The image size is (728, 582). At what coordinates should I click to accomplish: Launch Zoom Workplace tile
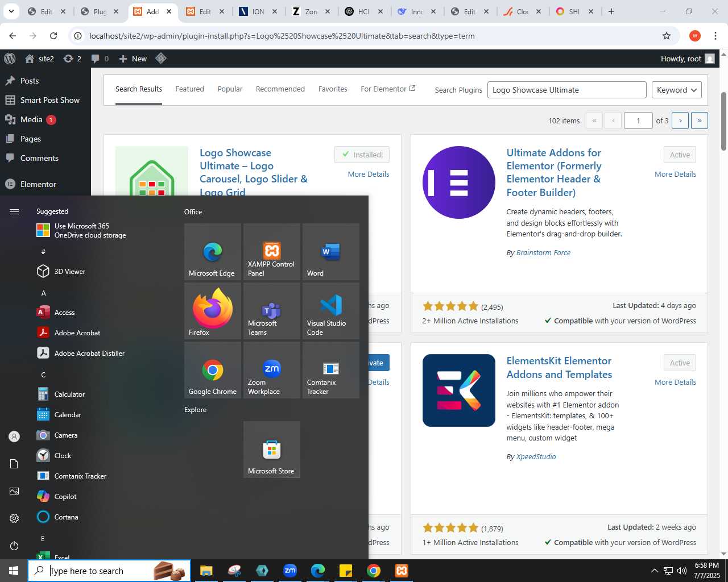(272, 370)
